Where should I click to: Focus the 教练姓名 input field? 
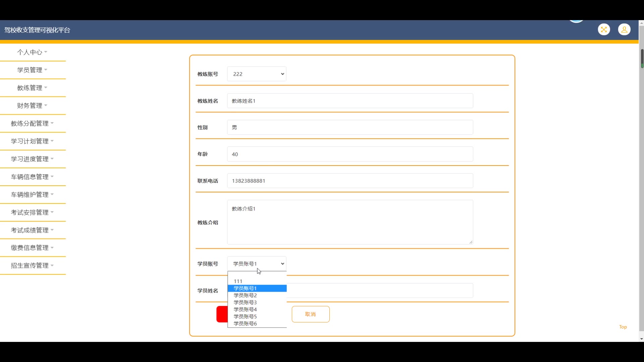coord(350,101)
